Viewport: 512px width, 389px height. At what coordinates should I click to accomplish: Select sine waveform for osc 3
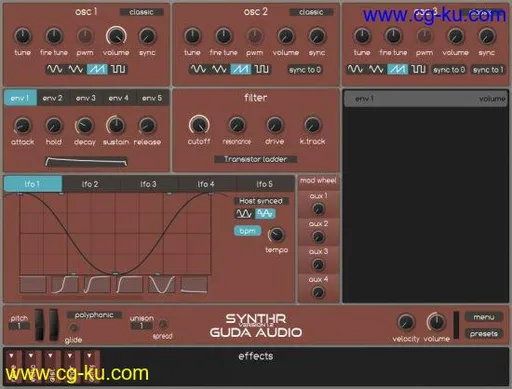click(x=355, y=69)
